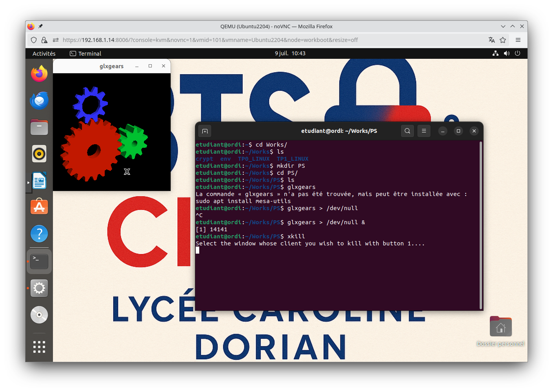Open the Firefox application menu button
The image size is (553, 392).
click(x=518, y=40)
